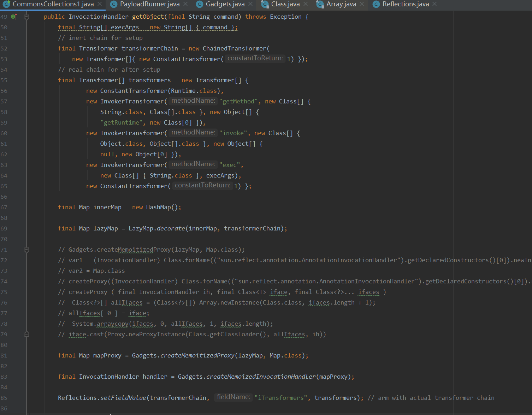Click the "getRuntime" string literal
Screen dimensions: 532x415
pos(122,122)
